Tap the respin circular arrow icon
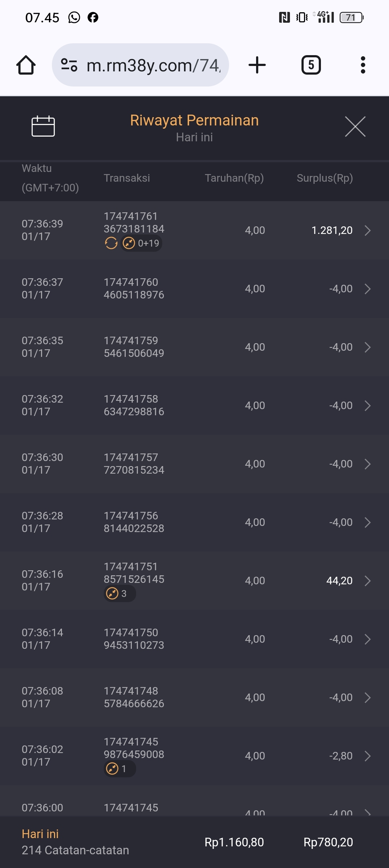Viewport: 389px width, 868px height. tap(111, 243)
